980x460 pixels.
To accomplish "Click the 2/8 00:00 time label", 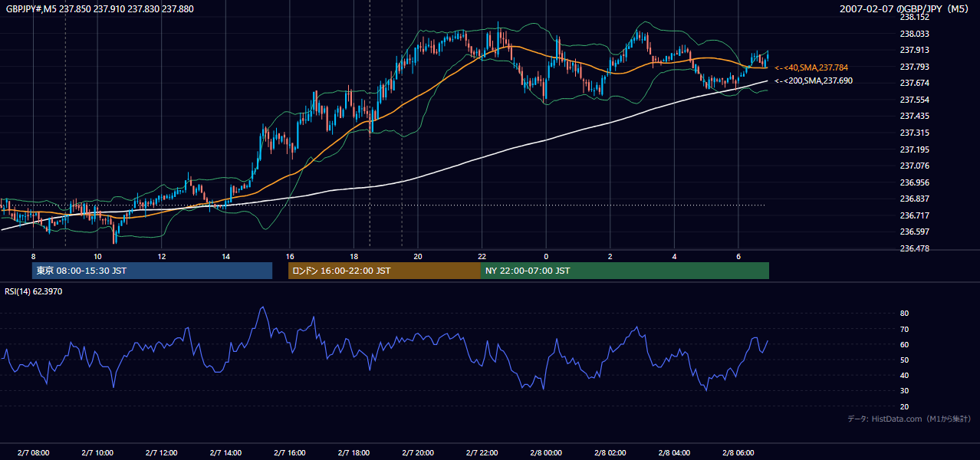I will 546,453.
